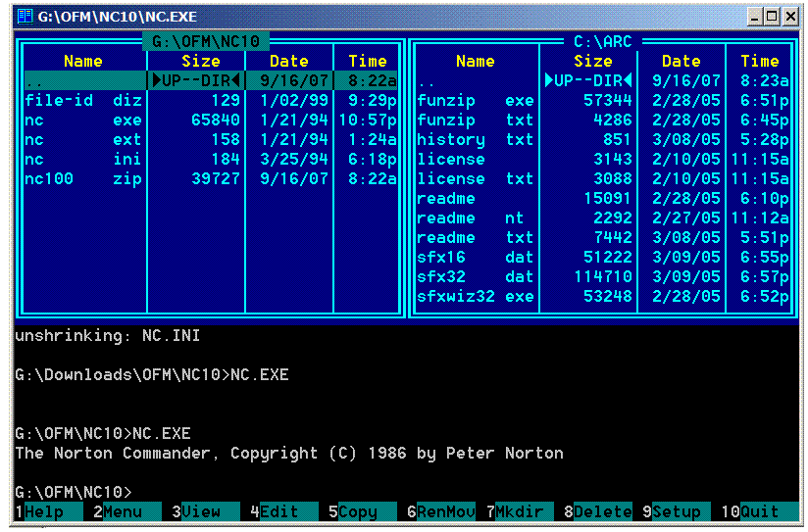Image resolution: width=808 pixels, height=532 pixels.
Task: Click F10 Quit in the key bar
Action: tap(760, 511)
